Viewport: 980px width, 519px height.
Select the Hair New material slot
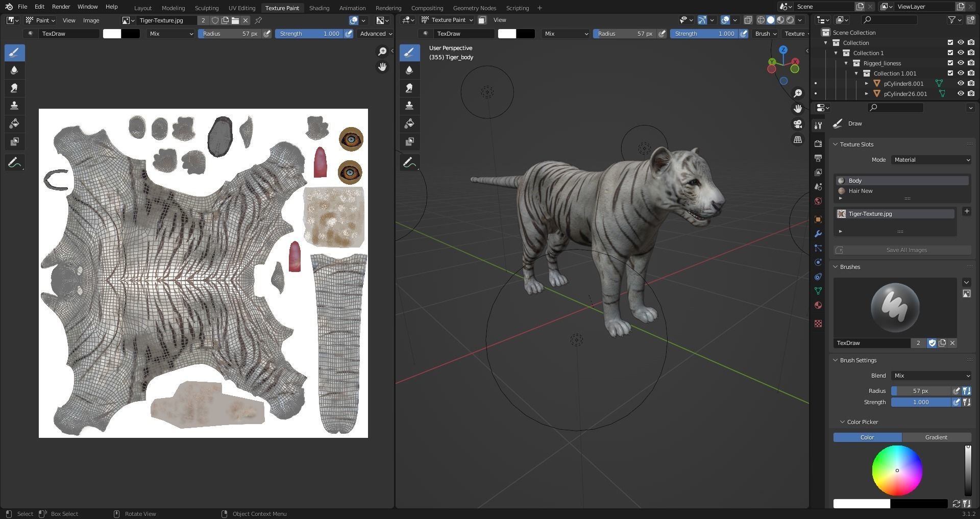[x=901, y=191]
